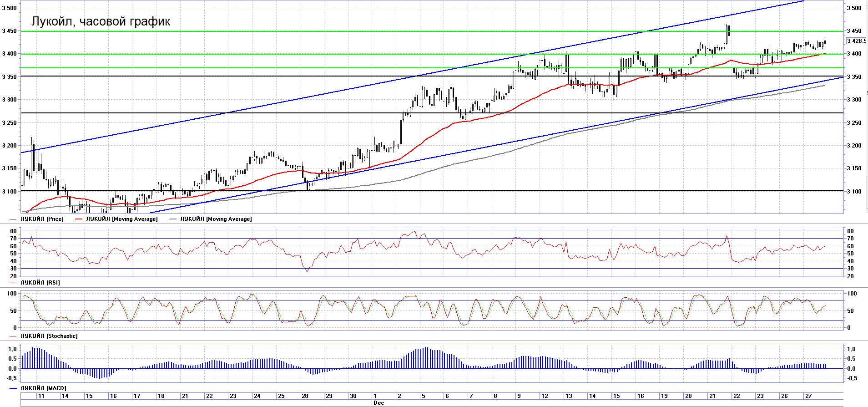The height and width of the screenshot is (407, 868).
Task: Click the 'Dec' month label on time axis
Action: point(378,403)
